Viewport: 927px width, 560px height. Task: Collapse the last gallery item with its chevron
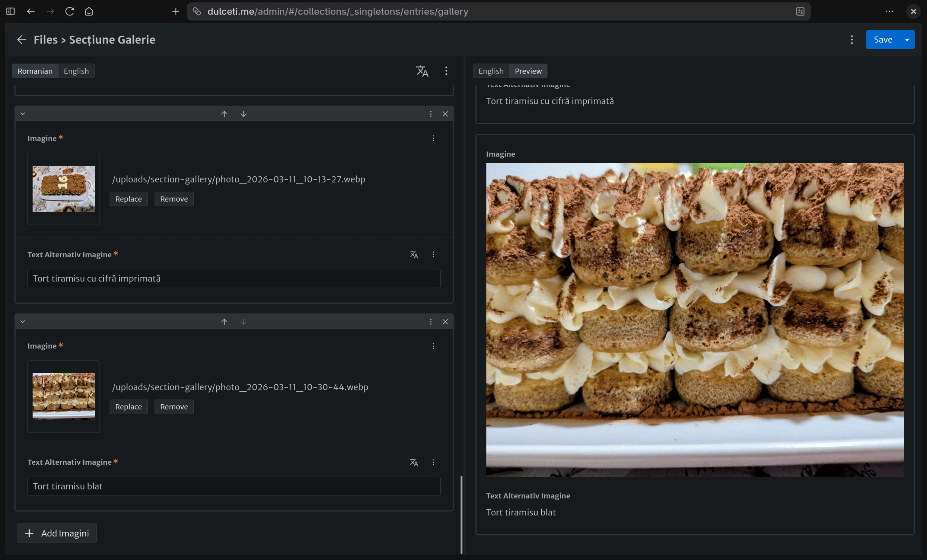point(23,322)
